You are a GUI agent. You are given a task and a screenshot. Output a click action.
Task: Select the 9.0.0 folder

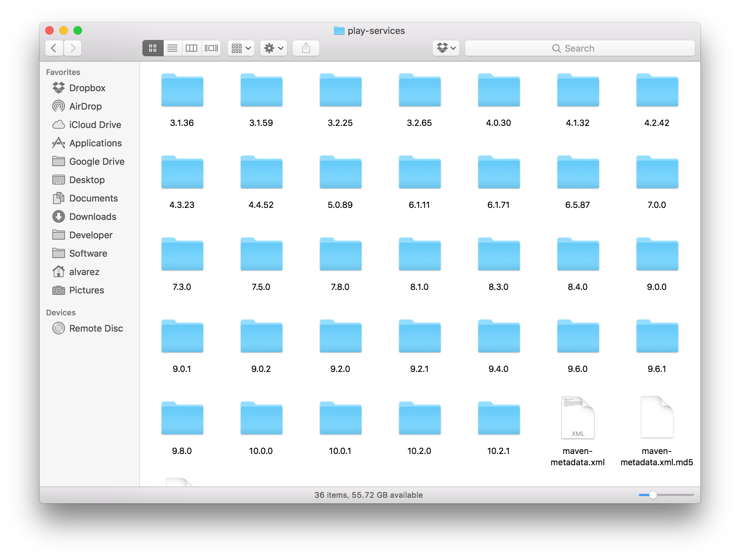click(657, 254)
